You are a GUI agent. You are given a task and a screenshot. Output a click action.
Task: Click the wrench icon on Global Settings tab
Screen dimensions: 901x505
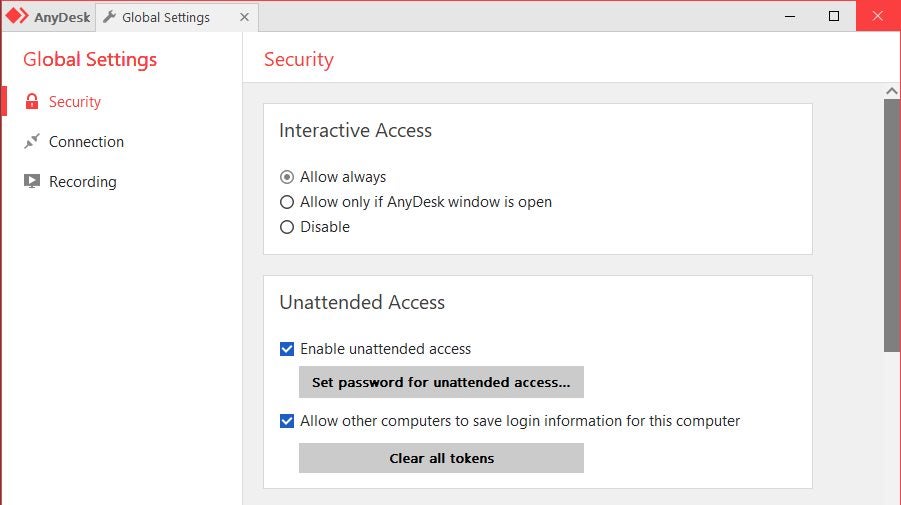pyautogui.click(x=109, y=17)
